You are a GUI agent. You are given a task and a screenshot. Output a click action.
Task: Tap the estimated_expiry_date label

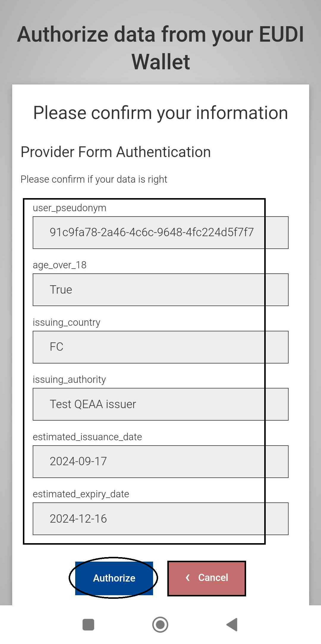[x=81, y=494]
